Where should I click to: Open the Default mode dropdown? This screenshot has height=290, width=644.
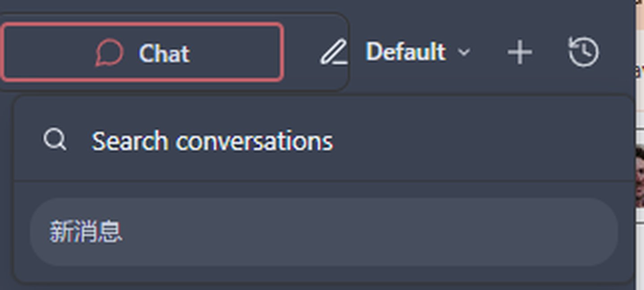coord(417,52)
